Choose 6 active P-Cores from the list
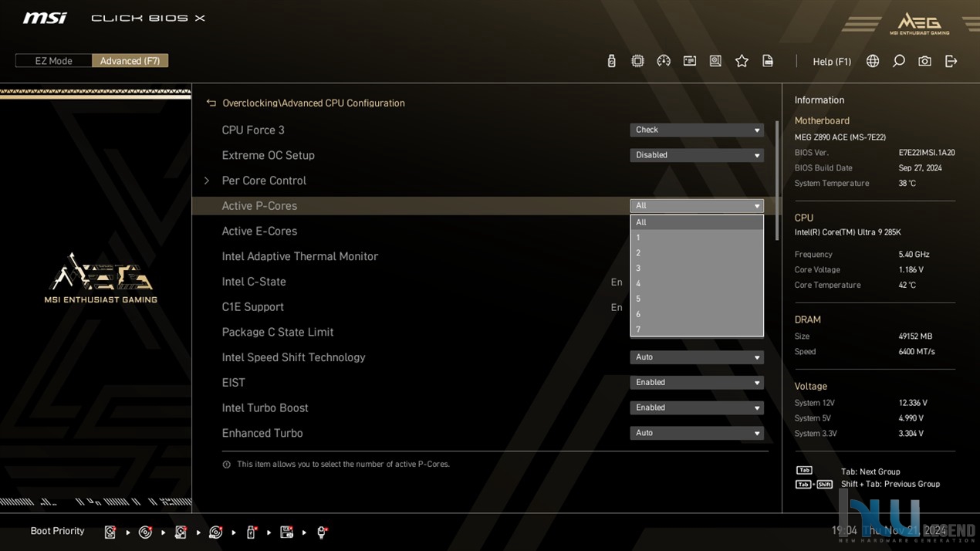Screen dimensions: 980x551 point(697,314)
